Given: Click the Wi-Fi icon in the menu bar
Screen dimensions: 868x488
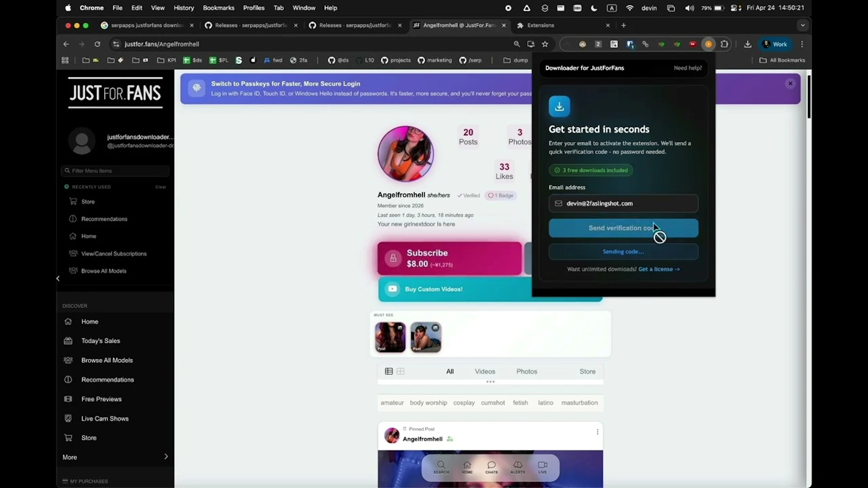Looking at the screenshot, I should point(630,8).
